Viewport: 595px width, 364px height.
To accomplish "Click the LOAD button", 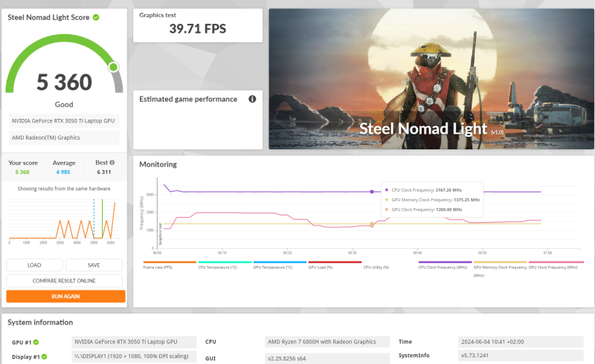I will (x=34, y=265).
